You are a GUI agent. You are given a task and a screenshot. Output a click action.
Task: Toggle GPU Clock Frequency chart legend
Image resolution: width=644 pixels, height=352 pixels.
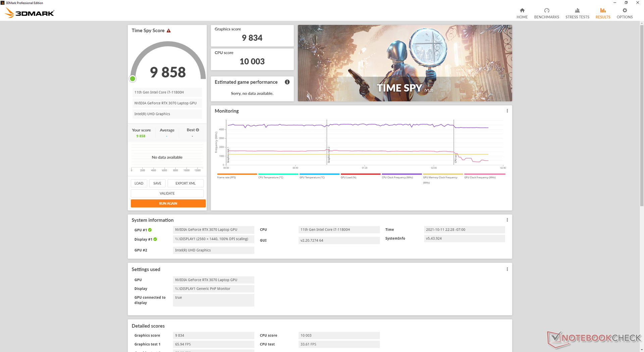(x=485, y=176)
